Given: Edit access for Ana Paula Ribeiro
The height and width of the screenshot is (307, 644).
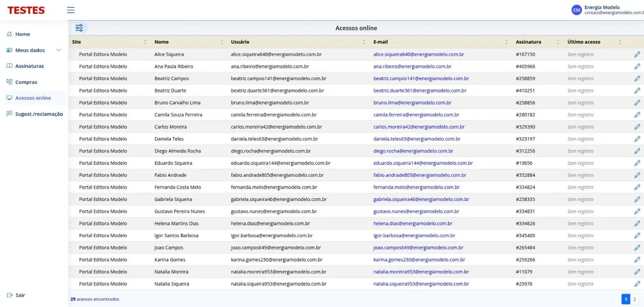Looking at the screenshot, I should pyautogui.click(x=637, y=66).
